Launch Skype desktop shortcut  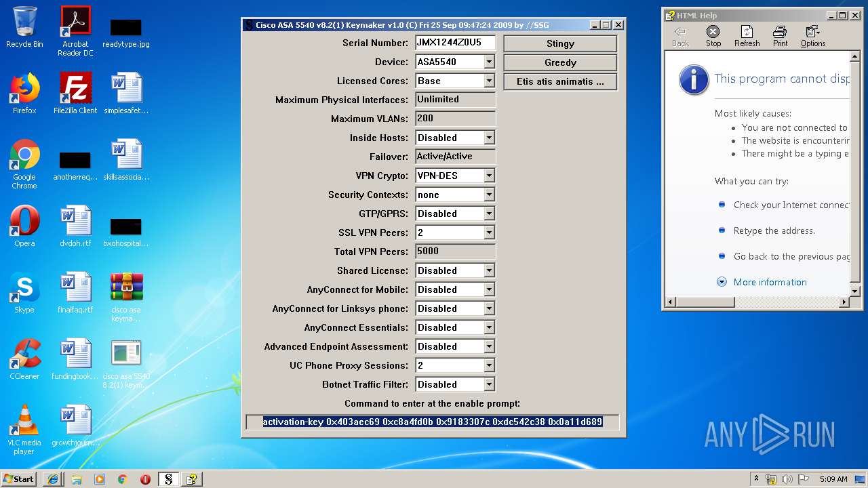pos(24,292)
